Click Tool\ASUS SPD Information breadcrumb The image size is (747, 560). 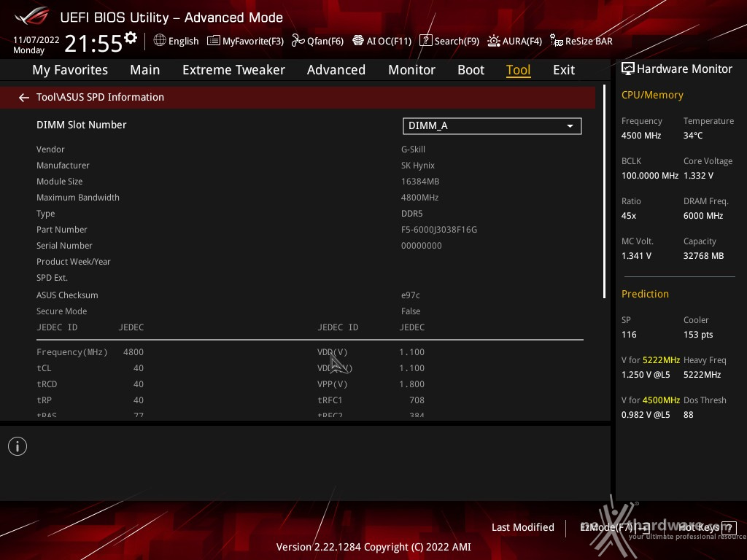[100, 97]
